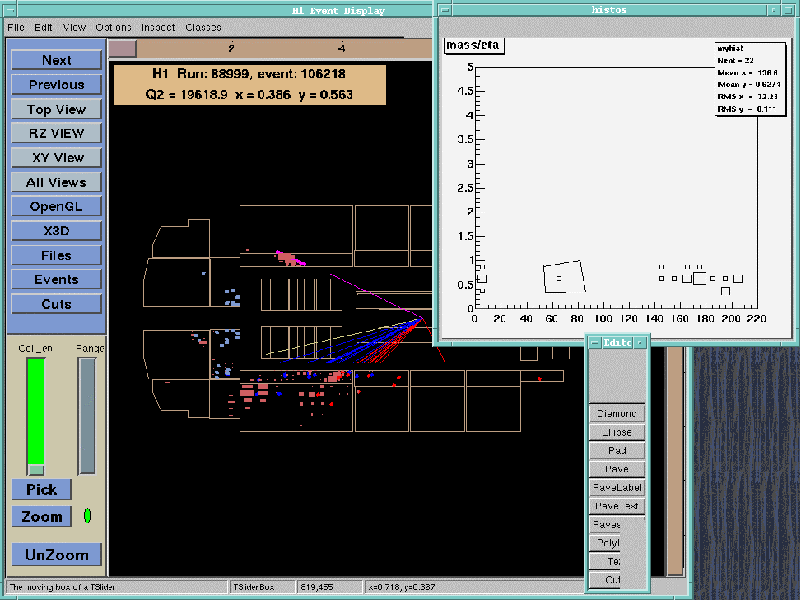Open the Classes menu
The width and height of the screenshot is (800, 600).
click(203, 27)
